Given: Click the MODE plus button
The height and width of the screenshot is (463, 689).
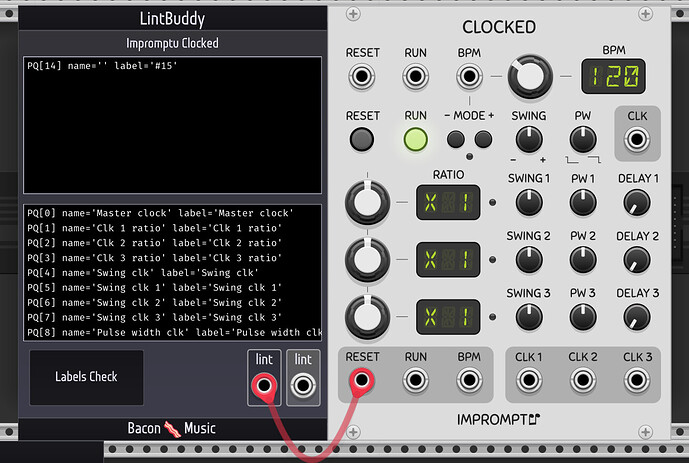Looking at the screenshot, I should [483, 140].
